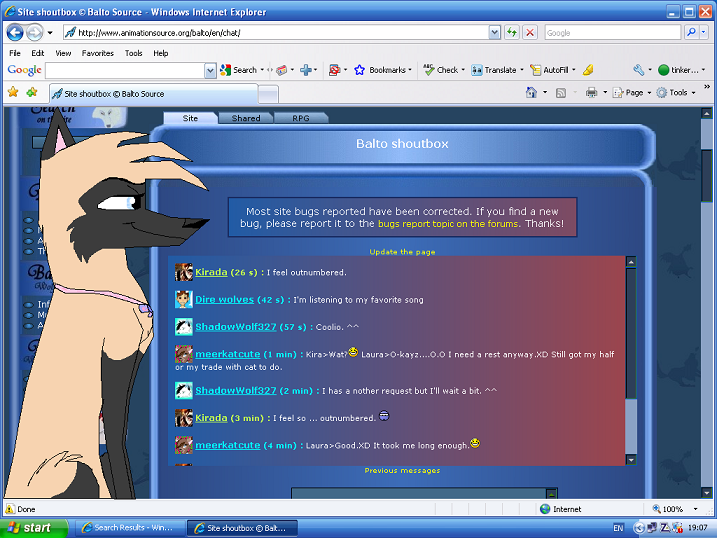Click the Google toolbar Search button

click(239, 70)
